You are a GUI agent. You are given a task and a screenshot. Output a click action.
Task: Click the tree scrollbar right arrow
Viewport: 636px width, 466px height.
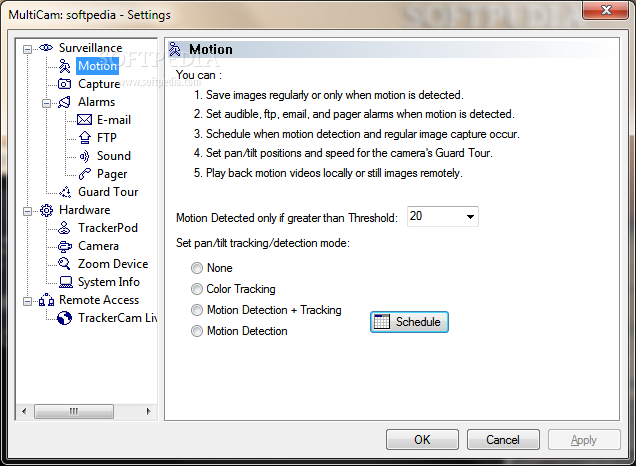tap(148, 411)
